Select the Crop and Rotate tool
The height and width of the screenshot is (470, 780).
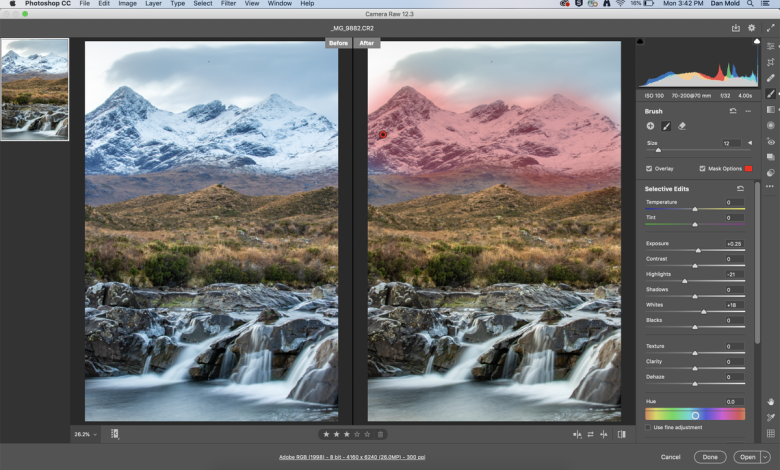click(x=771, y=62)
